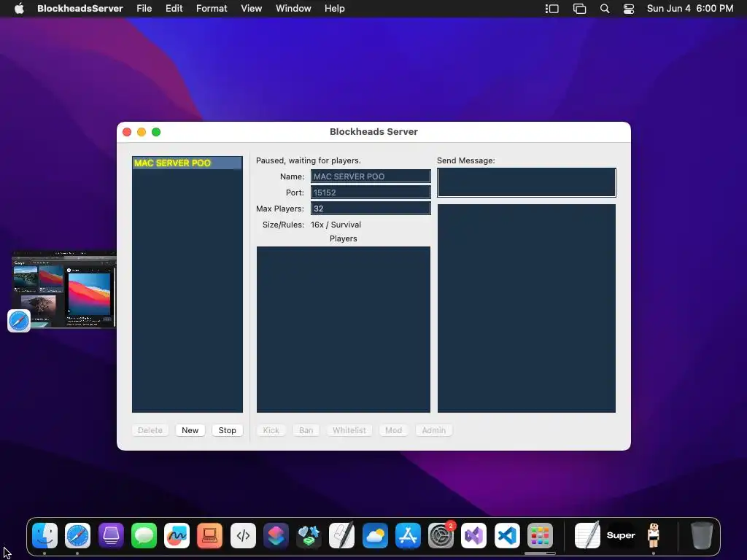
Task: Click the Safari window thumbnail in Stage Manager
Action: (x=64, y=289)
